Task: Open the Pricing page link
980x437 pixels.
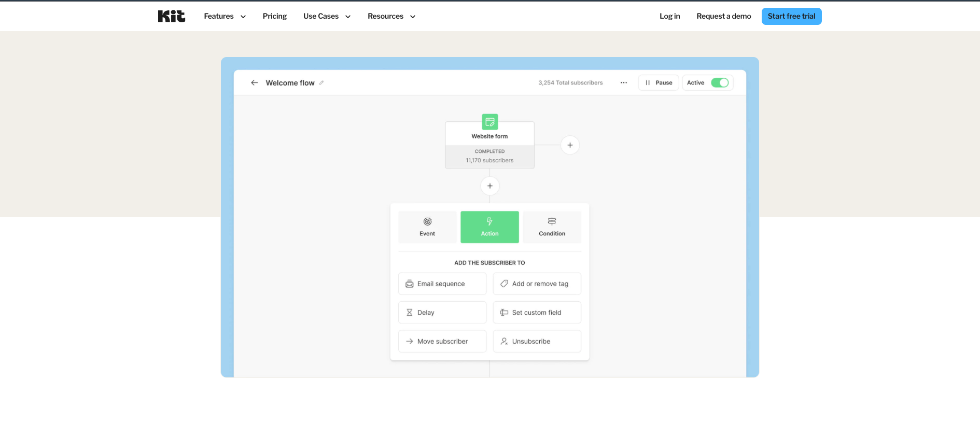Action: [274, 16]
